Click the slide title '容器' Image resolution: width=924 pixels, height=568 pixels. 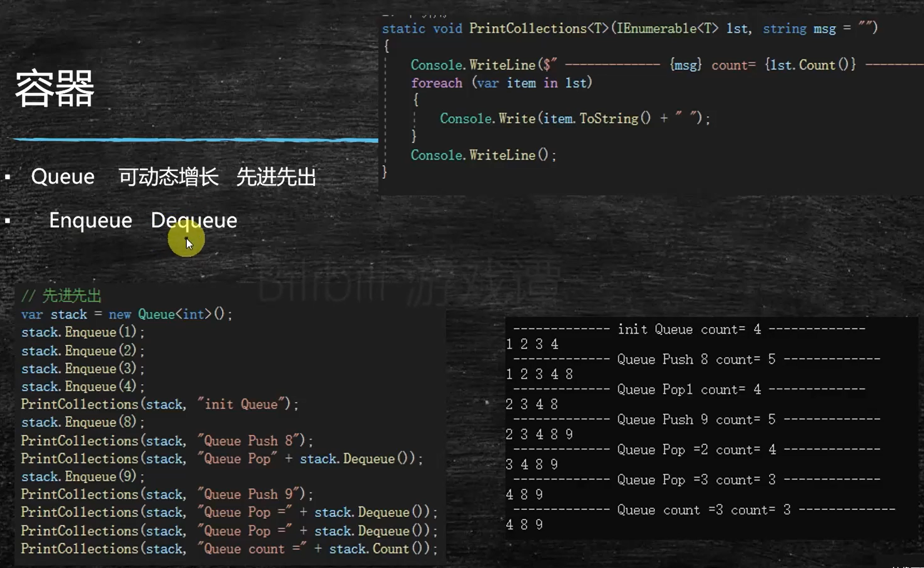coord(55,89)
